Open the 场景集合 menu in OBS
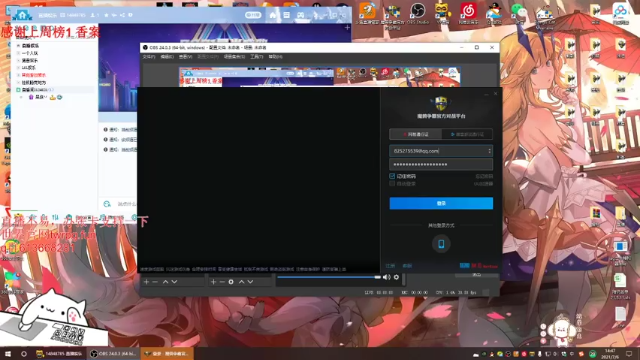This screenshot has height=360, width=640. tap(234, 57)
